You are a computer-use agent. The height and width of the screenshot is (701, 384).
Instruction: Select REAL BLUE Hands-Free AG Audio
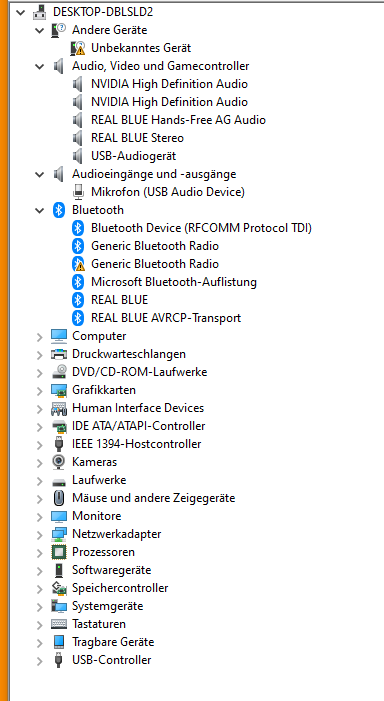178,120
